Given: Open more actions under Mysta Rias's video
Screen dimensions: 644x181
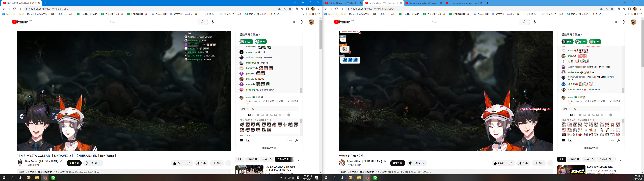Looking at the screenshot, I should click(550, 163).
